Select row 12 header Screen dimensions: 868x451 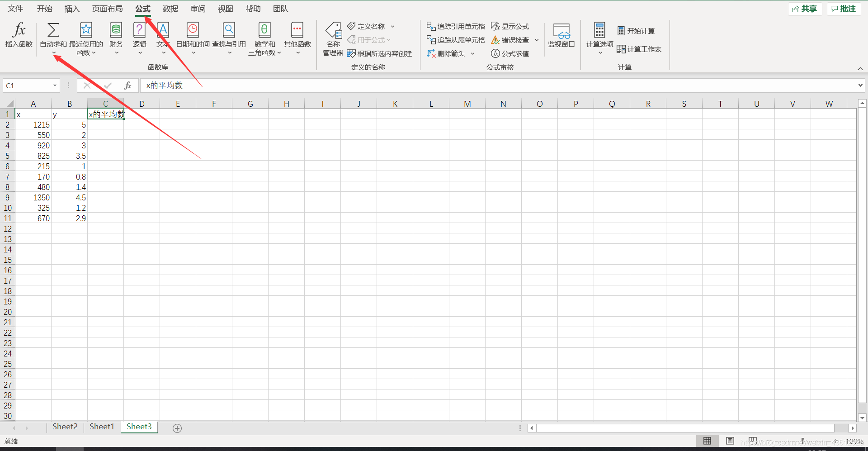8,229
